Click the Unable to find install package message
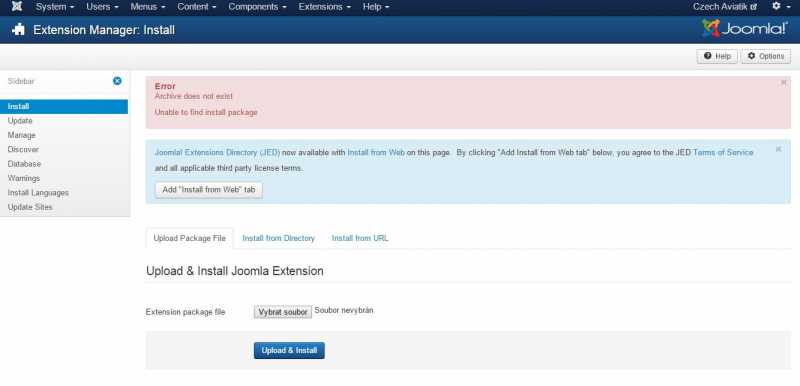Image resolution: width=800 pixels, height=386 pixels. point(206,112)
